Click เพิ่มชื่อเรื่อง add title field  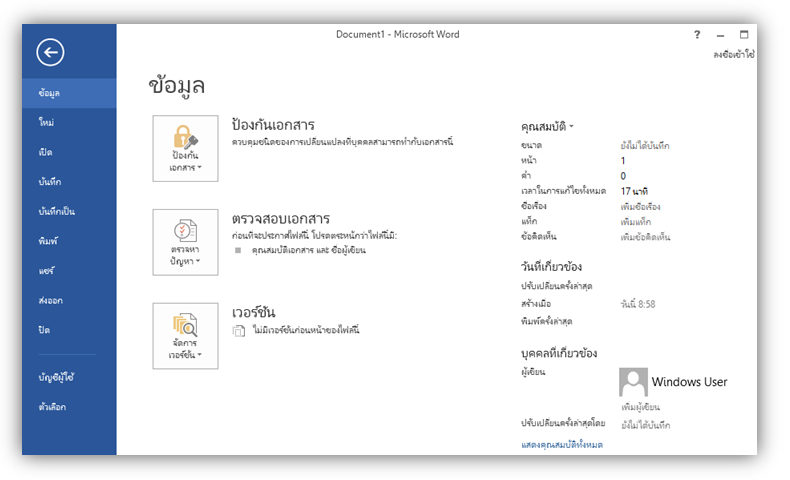coord(640,207)
